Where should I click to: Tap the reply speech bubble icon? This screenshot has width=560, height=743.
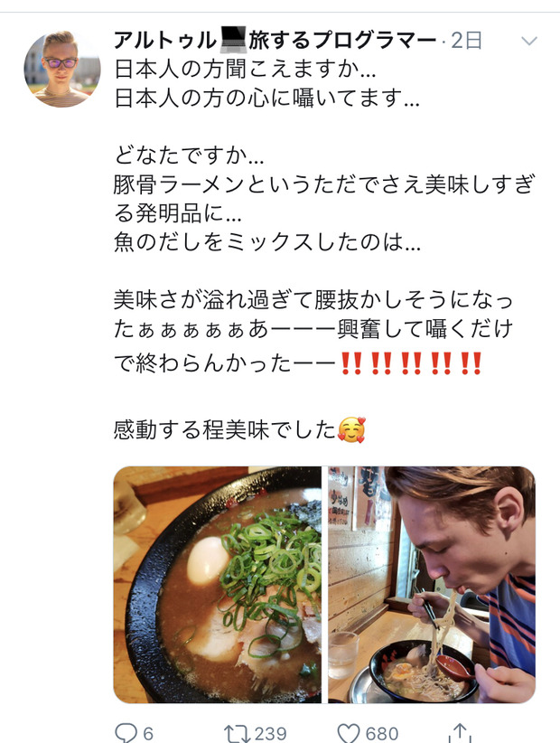click(126, 732)
